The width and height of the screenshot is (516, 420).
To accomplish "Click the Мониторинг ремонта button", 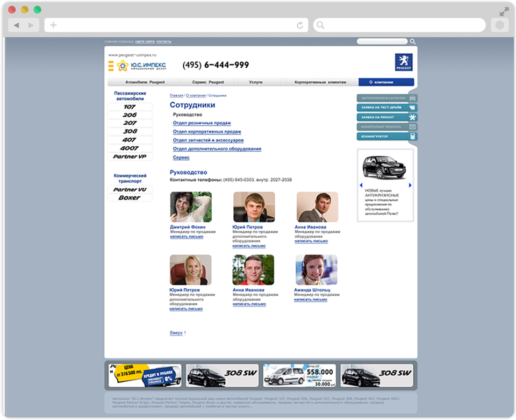I will click(387, 127).
